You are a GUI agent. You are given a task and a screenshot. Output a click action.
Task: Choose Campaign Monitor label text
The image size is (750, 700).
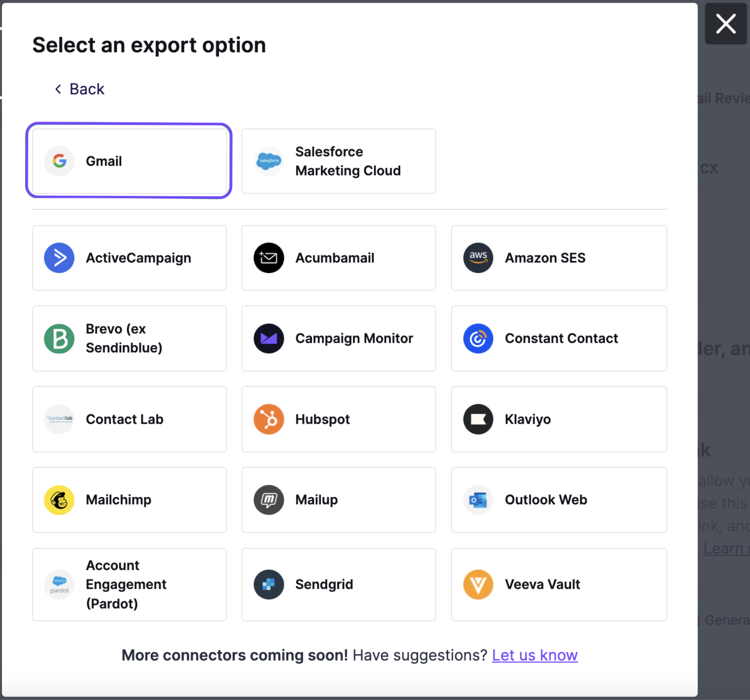click(x=354, y=338)
